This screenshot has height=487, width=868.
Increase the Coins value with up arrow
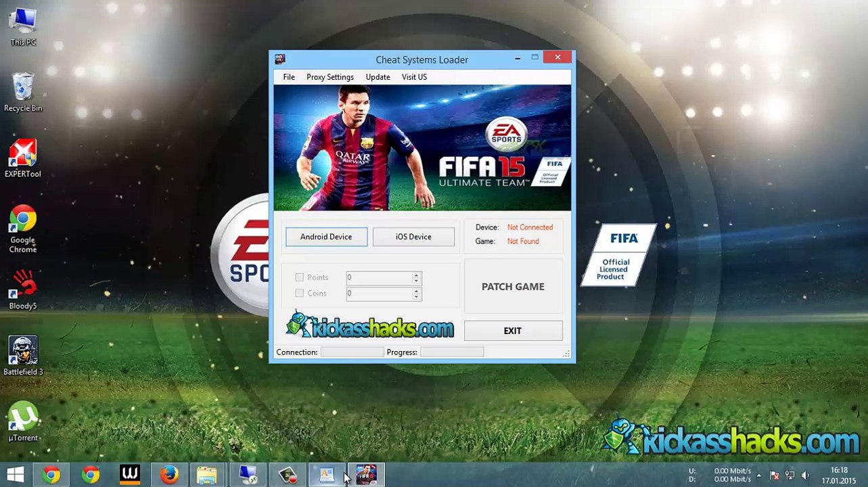click(417, 290)
